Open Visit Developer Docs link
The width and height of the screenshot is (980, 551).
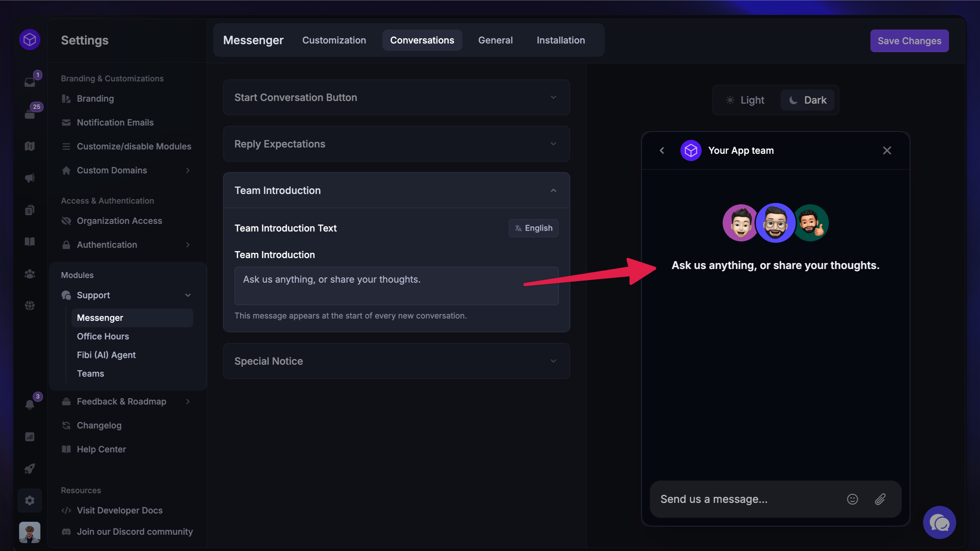coord(119,510)
